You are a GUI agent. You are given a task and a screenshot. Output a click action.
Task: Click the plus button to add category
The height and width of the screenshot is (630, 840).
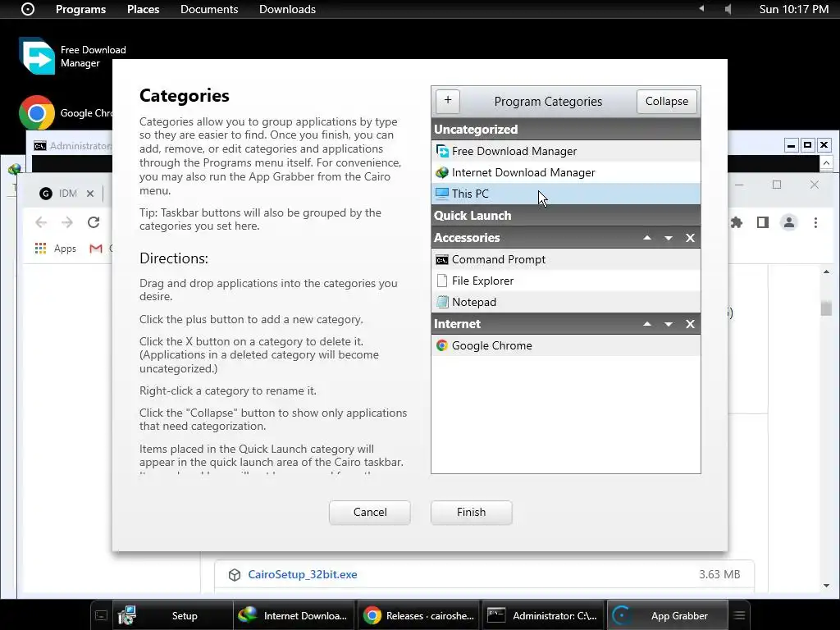click(x=448, y=101)
